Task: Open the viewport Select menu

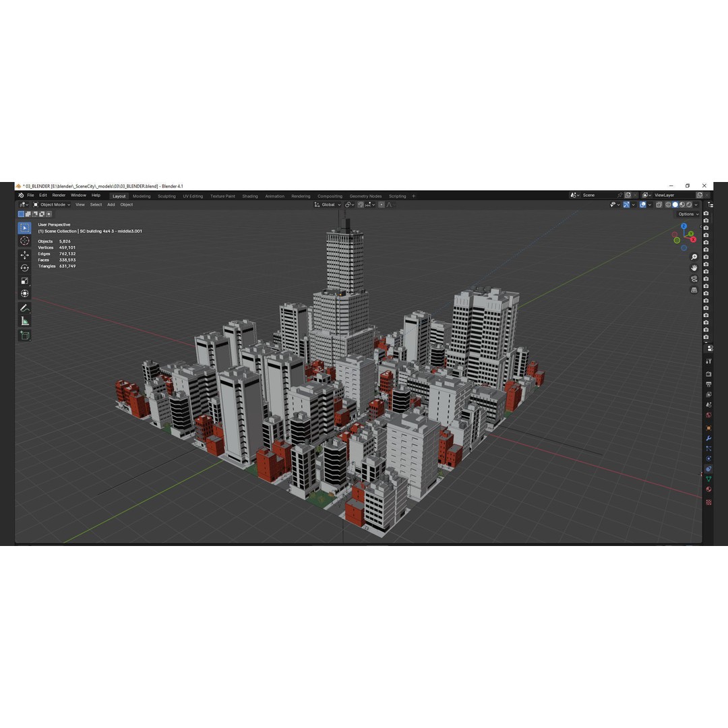Action: [x=96, y=205]
